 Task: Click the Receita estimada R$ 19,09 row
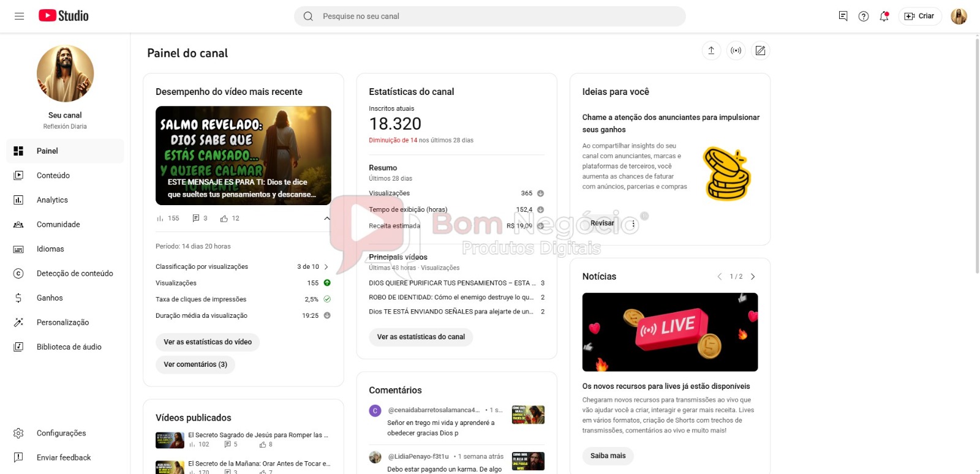click(456, 226)
